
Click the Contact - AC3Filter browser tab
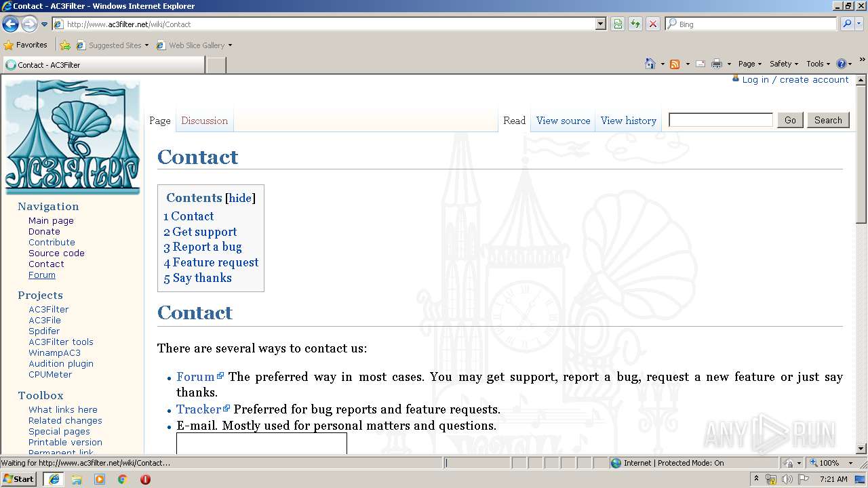(104, 65)
